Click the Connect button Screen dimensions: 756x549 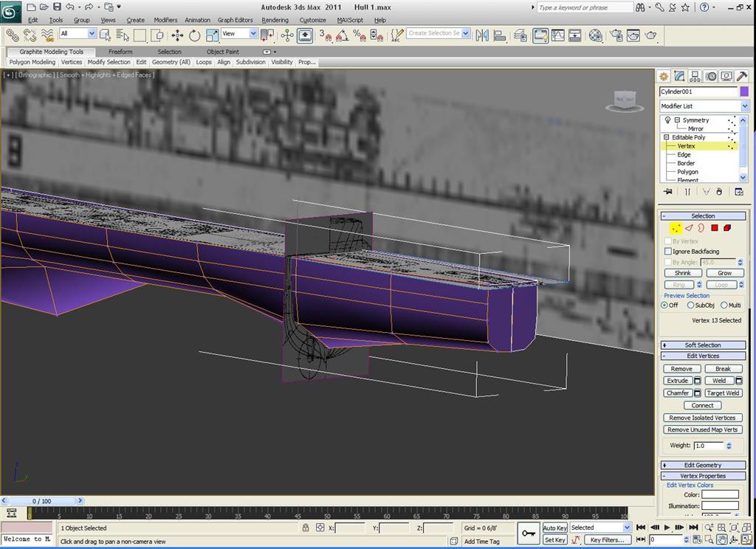click(x=703, y=405)
